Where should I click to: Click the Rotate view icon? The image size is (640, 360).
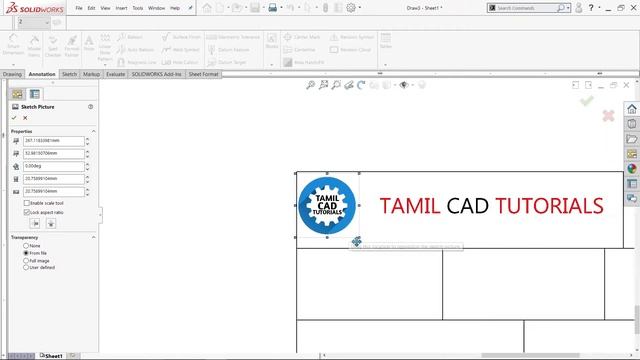(x=361, y=85)
